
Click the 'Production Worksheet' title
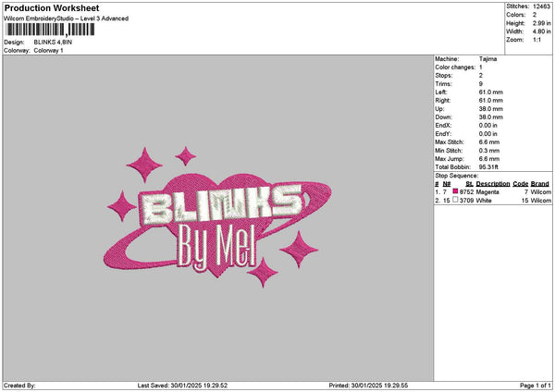(52, 7)
